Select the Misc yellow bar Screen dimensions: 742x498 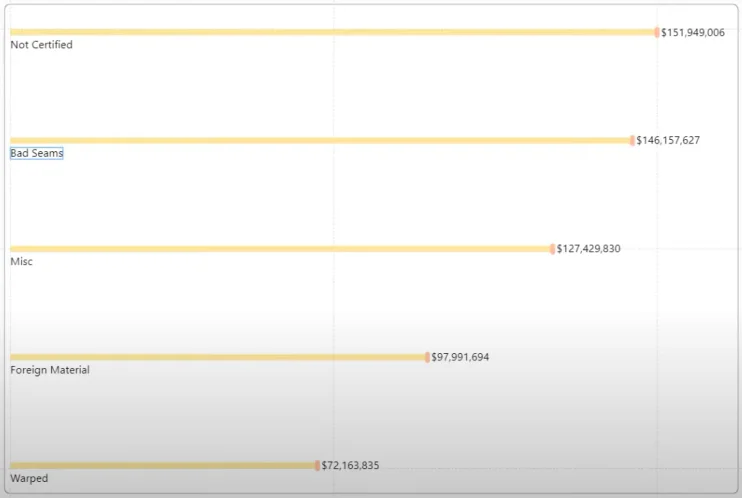point(280,249)
